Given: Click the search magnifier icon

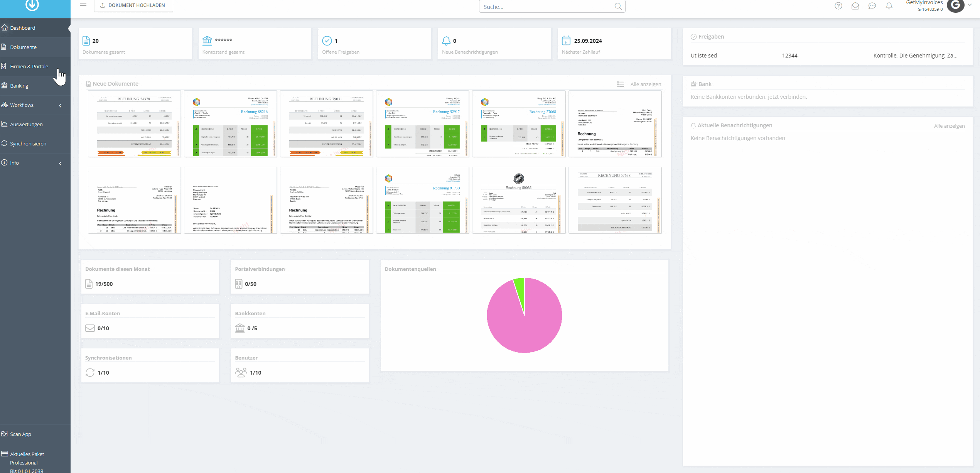Looking at the screenshot, I should (618, 6).
